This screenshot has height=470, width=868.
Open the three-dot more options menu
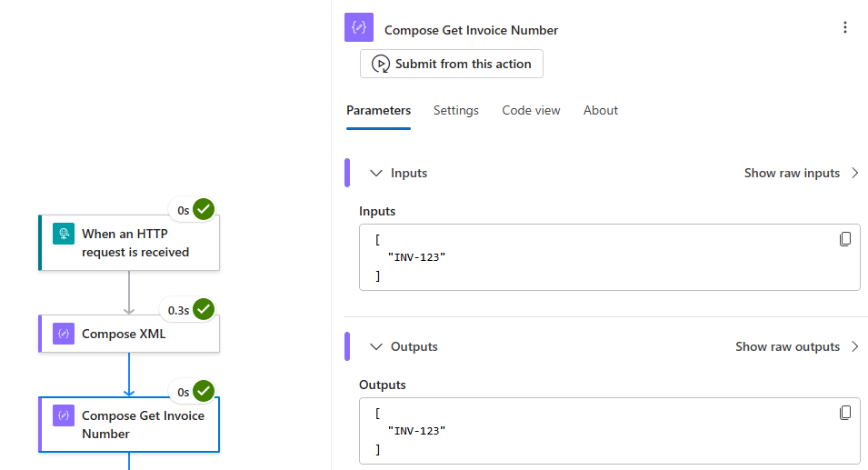click(845, 28)
